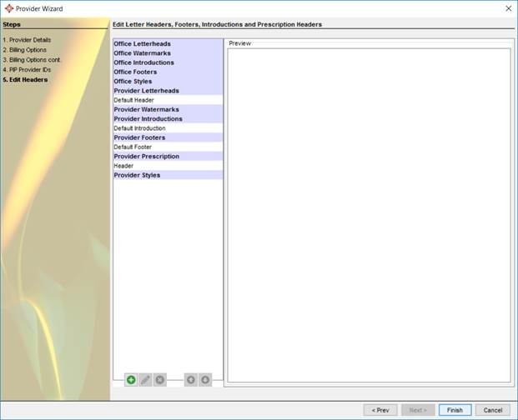The width and height of the screenshot is (518, 420).
Task: Click the grey delete item icon
Action: pyautogui.click(x=160, y=380)
